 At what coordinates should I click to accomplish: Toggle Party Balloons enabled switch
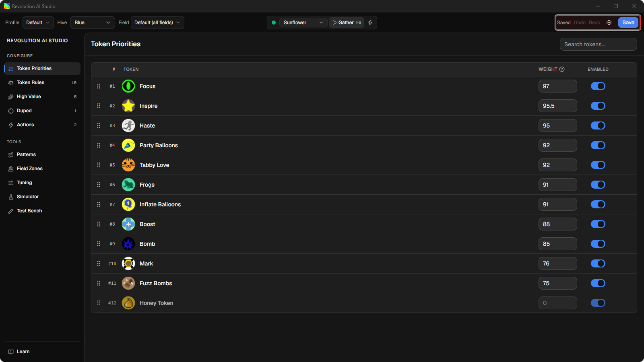[x=598, y=145]
